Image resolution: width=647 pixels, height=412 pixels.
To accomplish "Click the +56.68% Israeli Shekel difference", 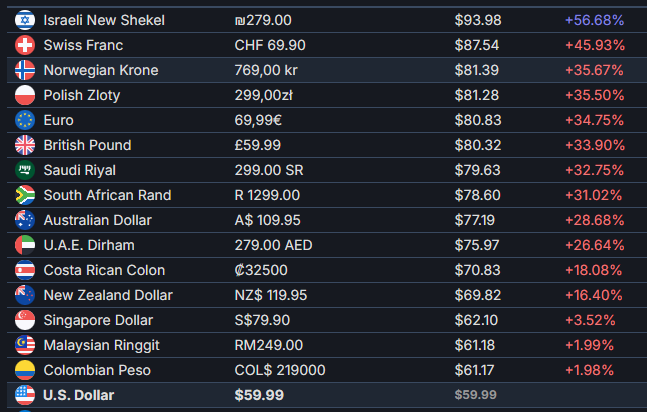I will (594, 20).
